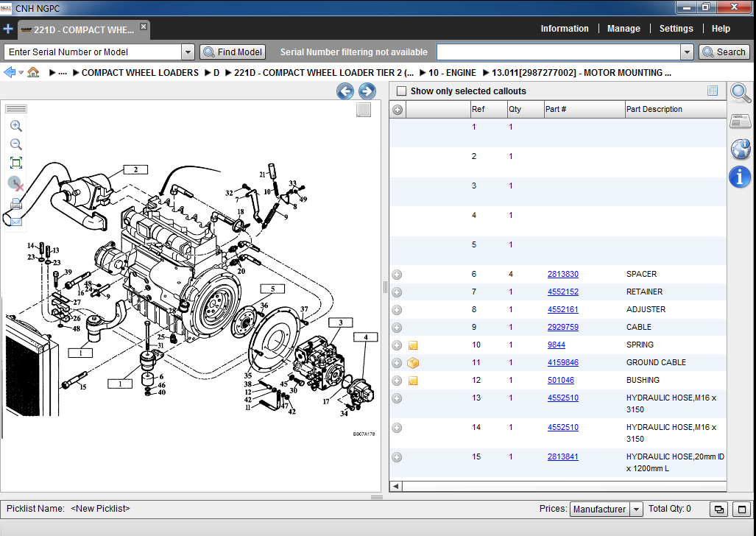Print the current diagram
Image resolution: width=756 pixels, height=536 pixels.
tap(15, 204)
